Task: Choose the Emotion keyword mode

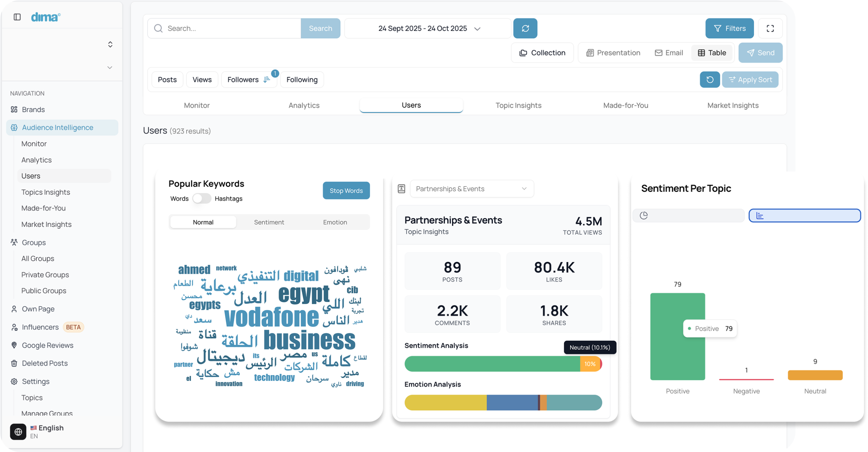Action: tap(335, 222)
